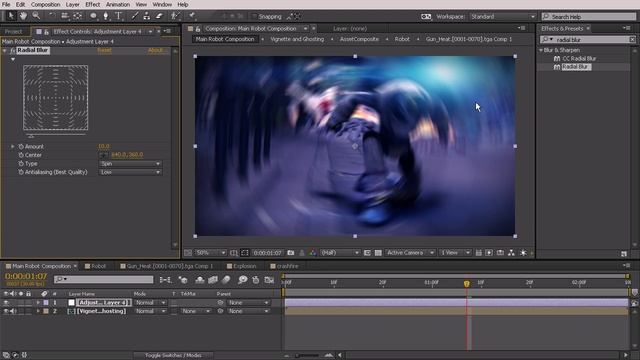Toggle Antialiasing property stopwatch
This screenshot has height=360, width=640.
[x=21, y=172]
